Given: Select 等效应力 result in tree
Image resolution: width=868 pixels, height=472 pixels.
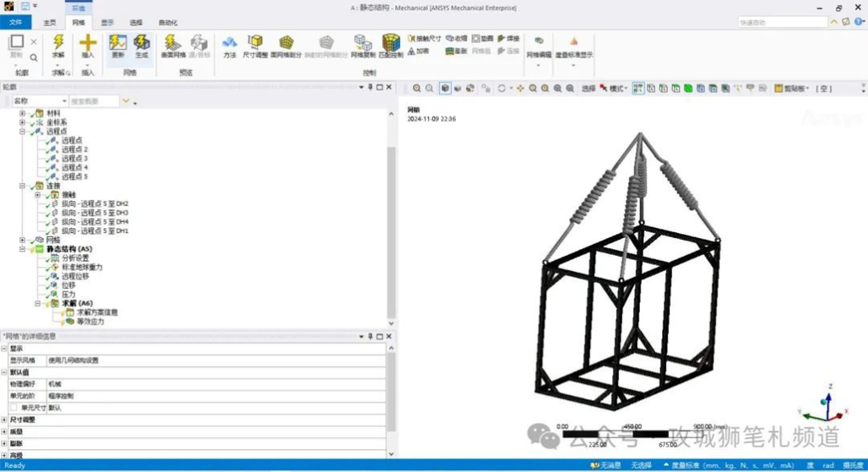Looking at the screenshot, I should (x=92, y=321).
